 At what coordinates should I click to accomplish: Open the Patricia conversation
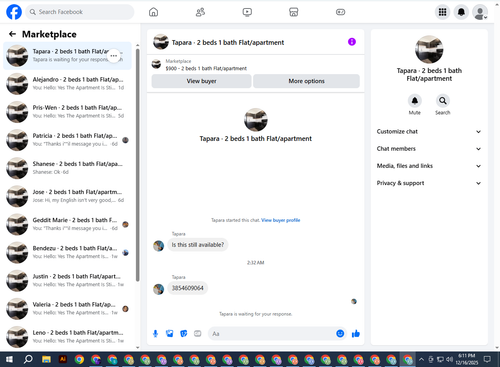click(x=67, y=140)
